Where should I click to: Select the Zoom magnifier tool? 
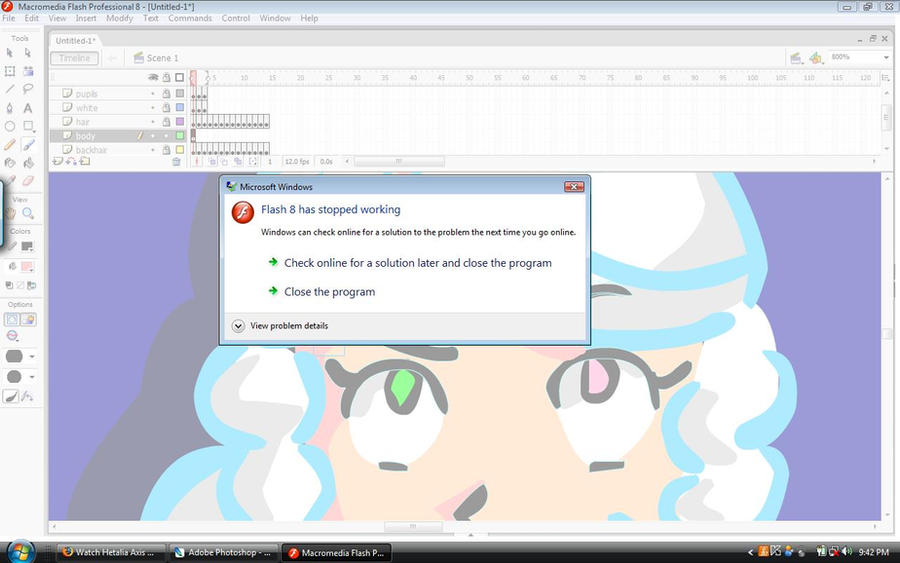point(28,213)
